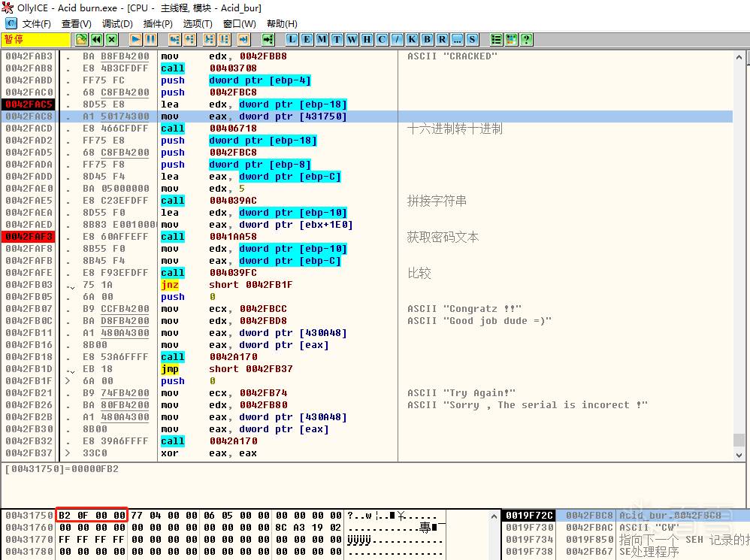Open Memory map with M button

322,40
